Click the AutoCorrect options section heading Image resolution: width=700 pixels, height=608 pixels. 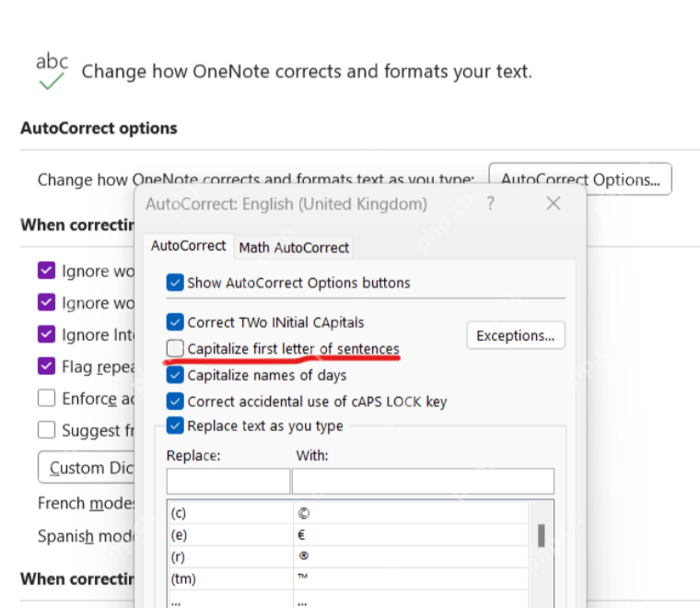point(99,128)
